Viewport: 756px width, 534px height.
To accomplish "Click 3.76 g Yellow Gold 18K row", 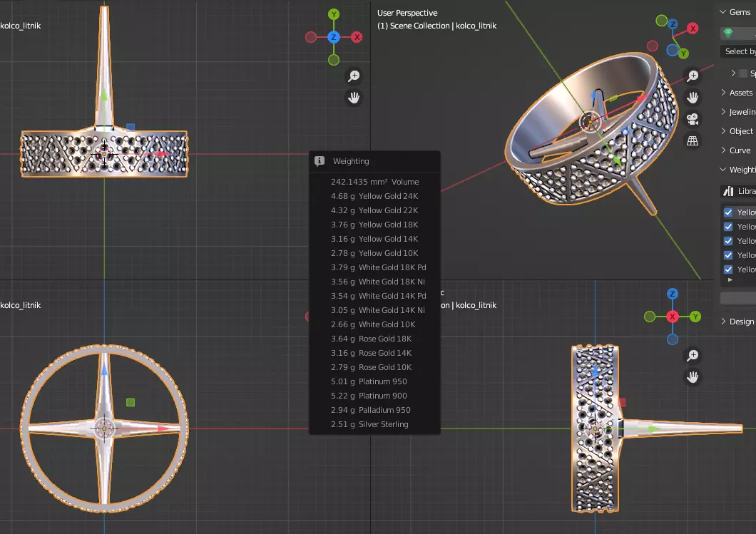I will [374, 225].
